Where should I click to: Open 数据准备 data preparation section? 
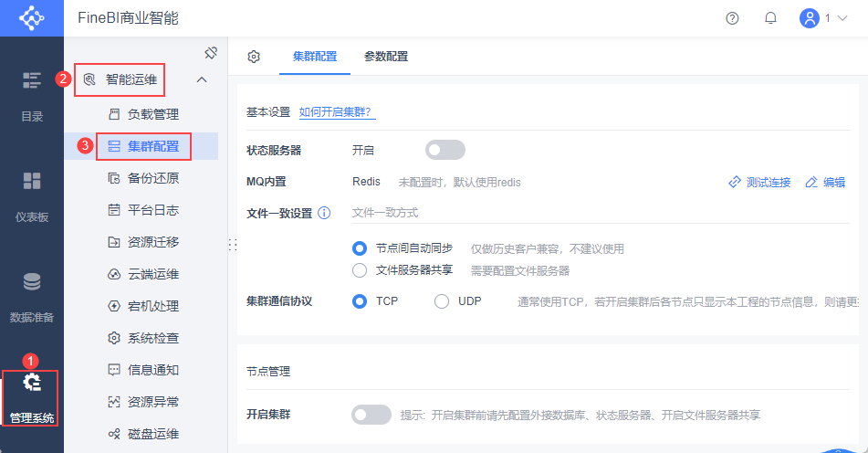point(32,296)
